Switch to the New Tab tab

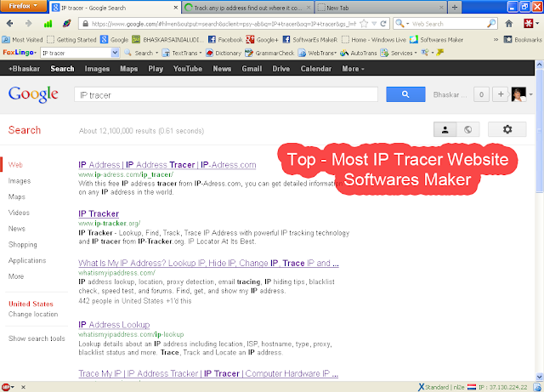(381, 8)
